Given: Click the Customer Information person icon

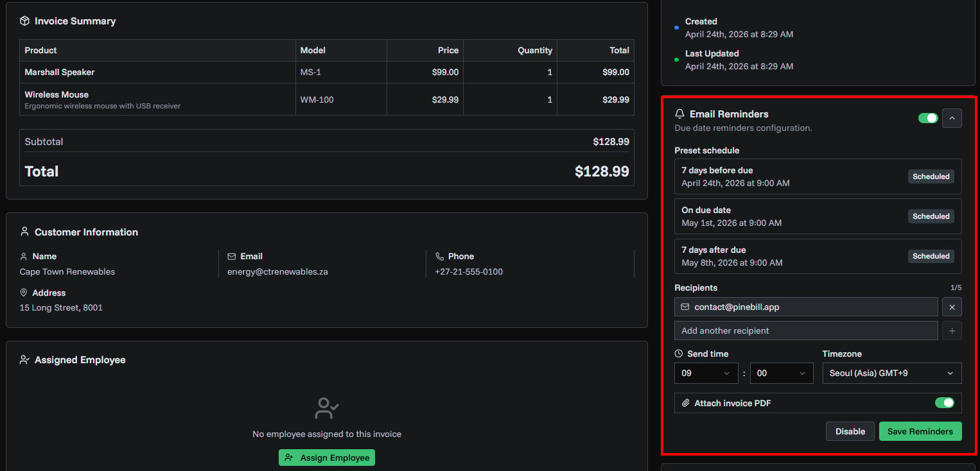Looking at the screenshot, I should (24, 232).
